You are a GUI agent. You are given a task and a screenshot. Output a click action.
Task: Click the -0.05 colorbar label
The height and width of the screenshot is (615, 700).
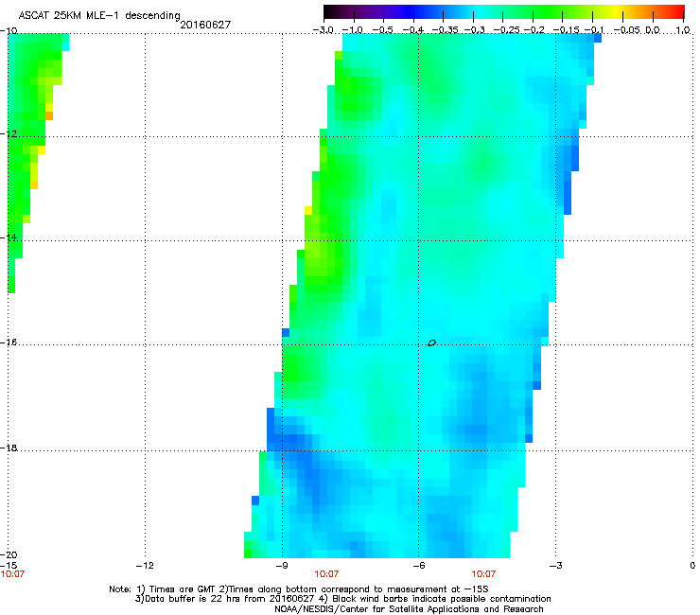click(627, 30)
